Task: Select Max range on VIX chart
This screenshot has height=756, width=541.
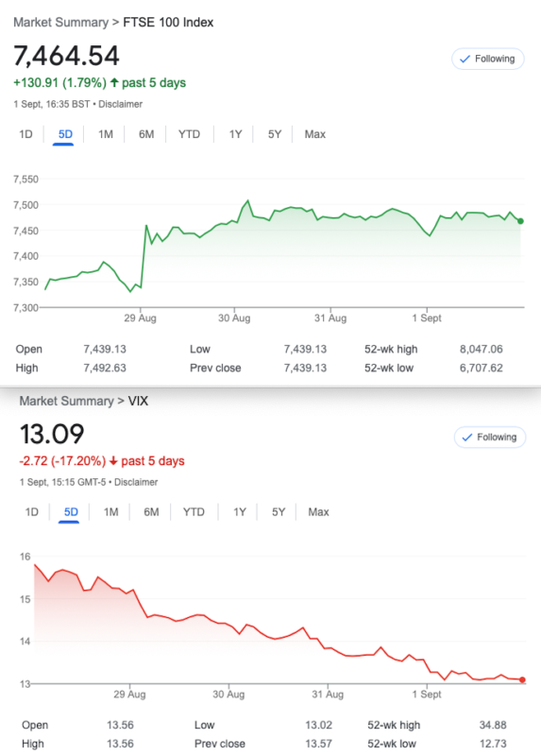Action: [x=318, y=512]
